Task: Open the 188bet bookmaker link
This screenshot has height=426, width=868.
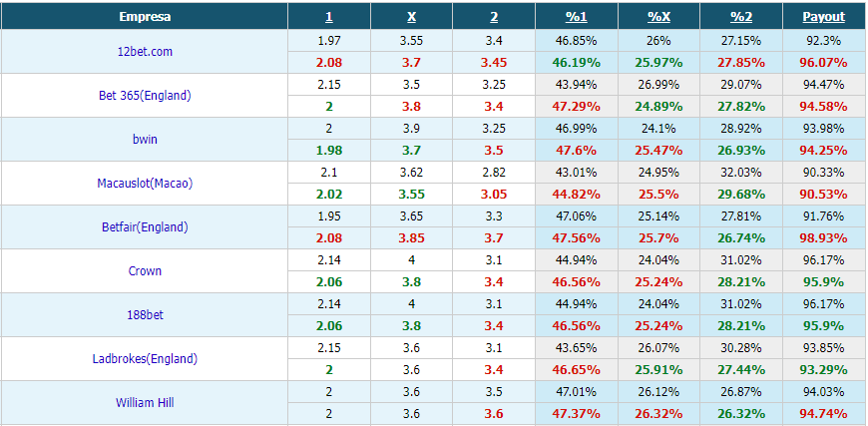Action: tap(145, 315)
